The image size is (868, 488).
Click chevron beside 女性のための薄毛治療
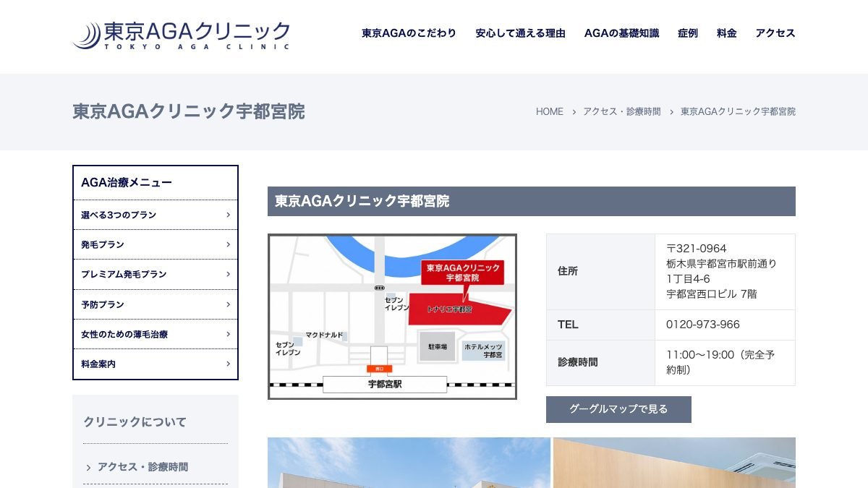[x=228, y=334]
